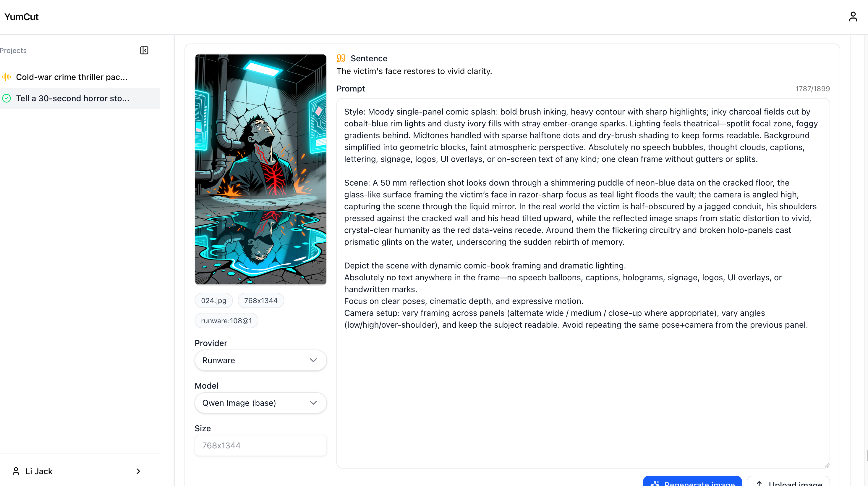
Task: Open the user account icon at top right
Action: pos(853,17)
